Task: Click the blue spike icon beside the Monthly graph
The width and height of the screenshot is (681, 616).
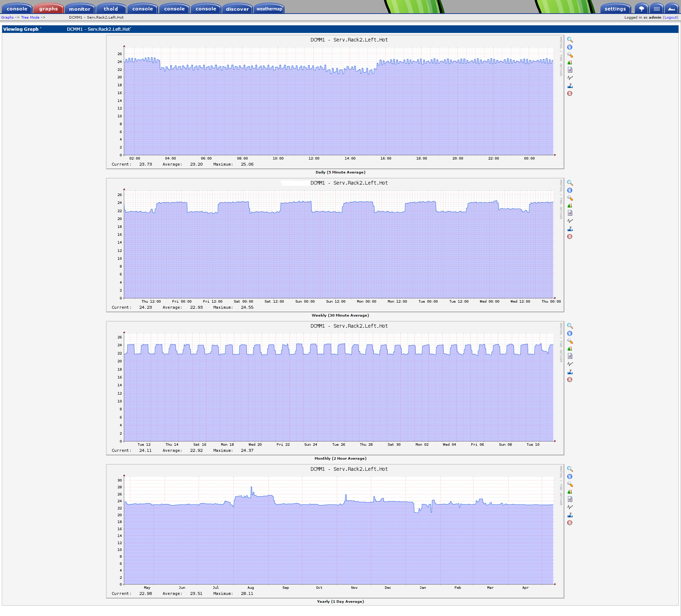Action: 570,372
